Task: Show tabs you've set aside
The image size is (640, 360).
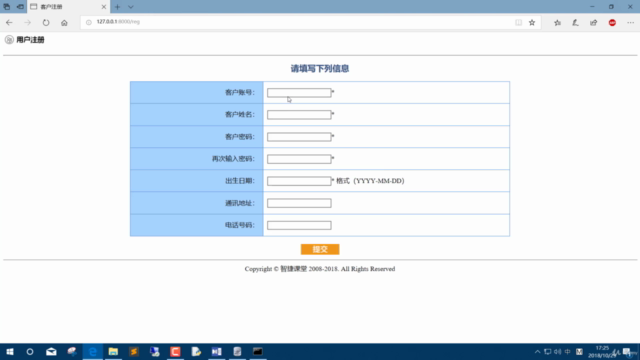Action: coord(7,7)
